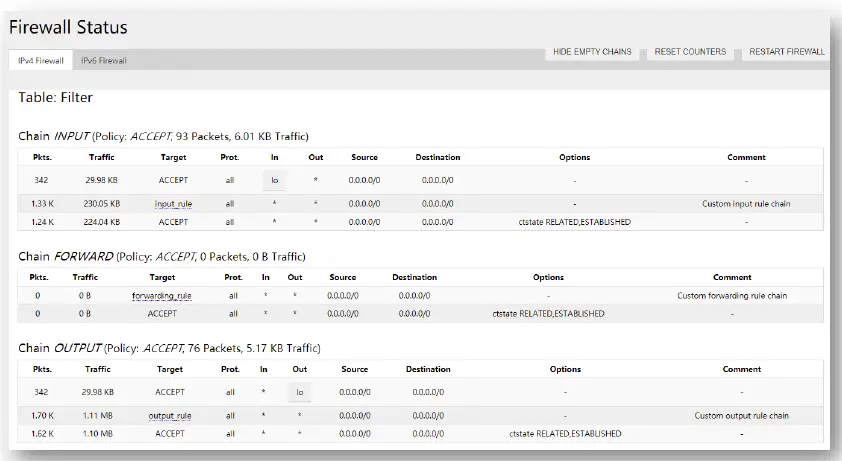
Task: Click ACCEPT target in OUTPUT row with 1.62 K packets
Action: click(170, 434)
